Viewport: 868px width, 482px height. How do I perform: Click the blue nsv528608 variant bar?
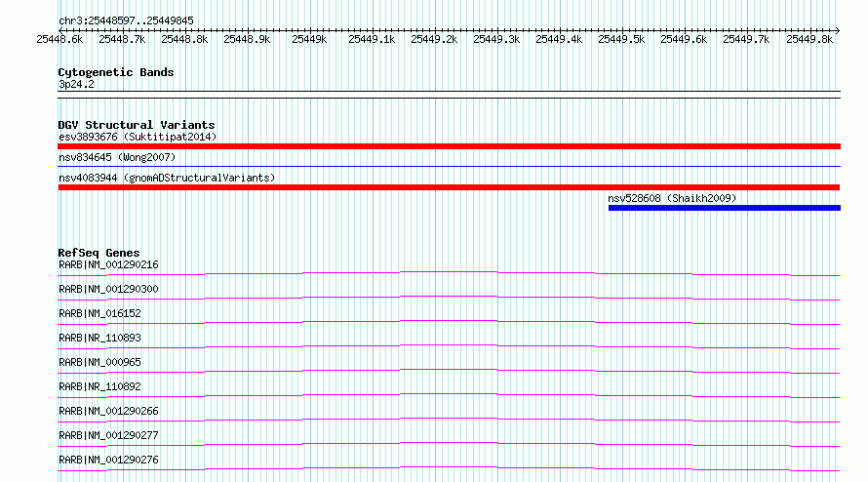pos(724,208)
